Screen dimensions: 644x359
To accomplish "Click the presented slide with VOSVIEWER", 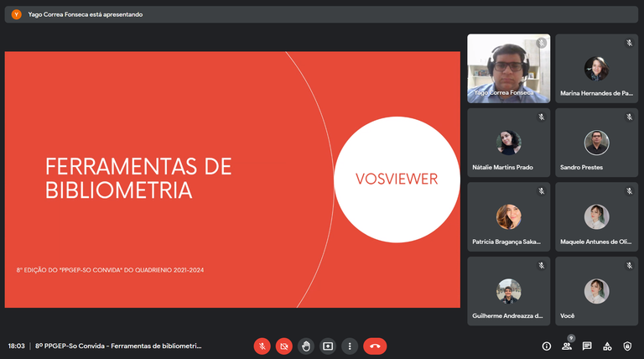I will 232,179.
